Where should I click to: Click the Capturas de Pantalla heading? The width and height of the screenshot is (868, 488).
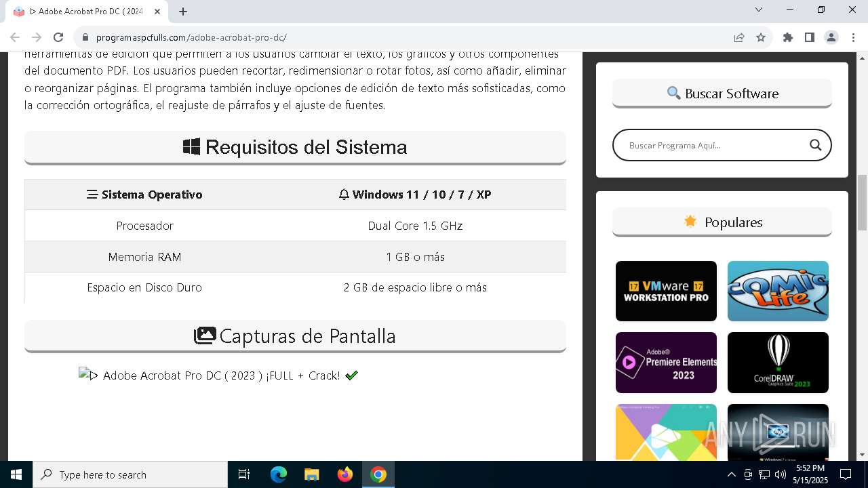pos(295,335)
